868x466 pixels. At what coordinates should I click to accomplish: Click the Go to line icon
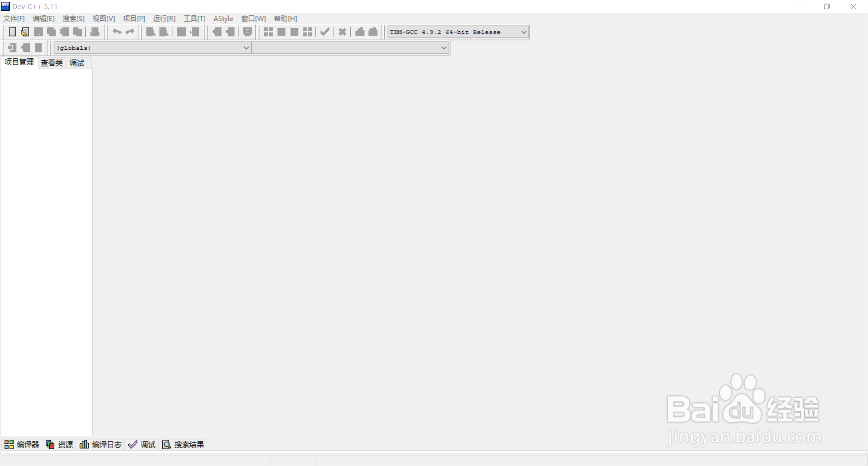coord(194,32)
